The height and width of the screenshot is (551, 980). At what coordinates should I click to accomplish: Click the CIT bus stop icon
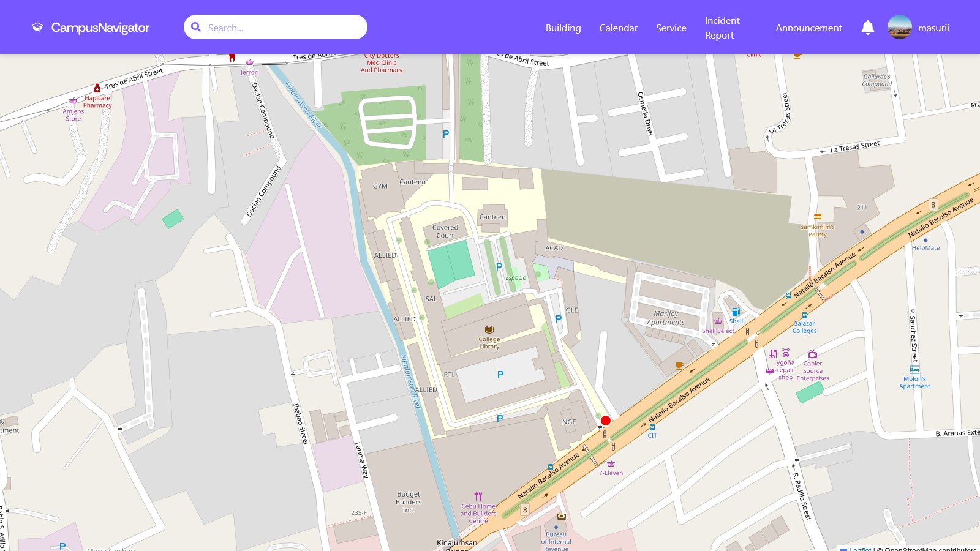coord(652,427)
